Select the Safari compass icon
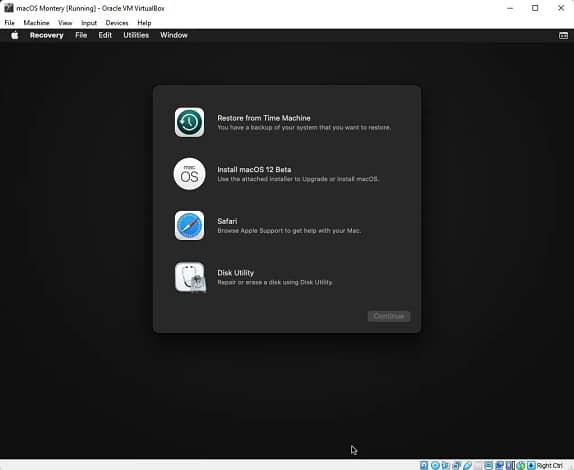This screenshot has width=574, height=470. (189, 225)
